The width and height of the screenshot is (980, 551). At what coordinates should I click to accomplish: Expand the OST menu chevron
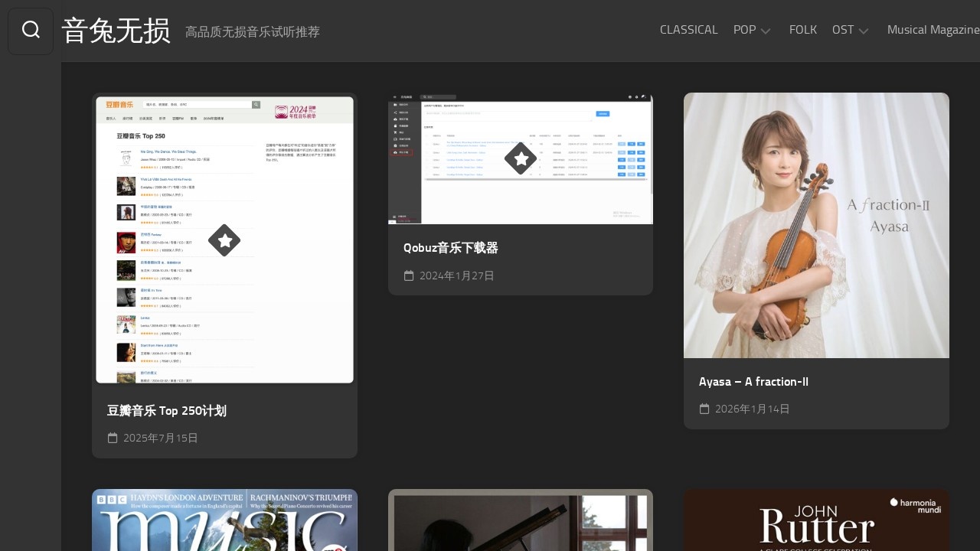[x=864, y=31]
